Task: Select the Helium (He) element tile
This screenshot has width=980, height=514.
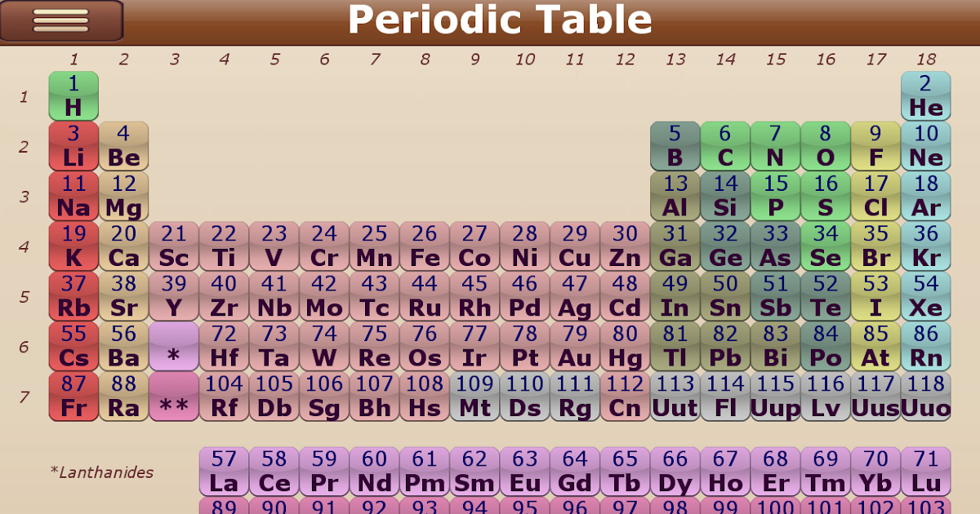Action: (x=926, y=96)
